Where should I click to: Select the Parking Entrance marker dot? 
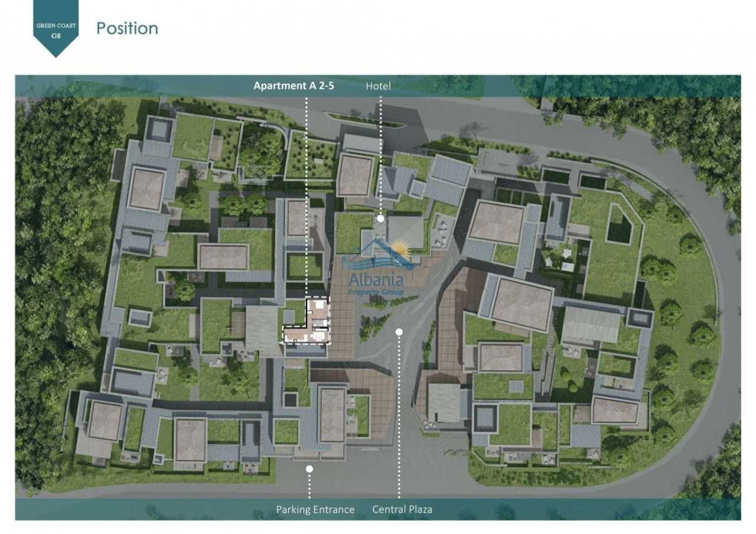(309, 468)
